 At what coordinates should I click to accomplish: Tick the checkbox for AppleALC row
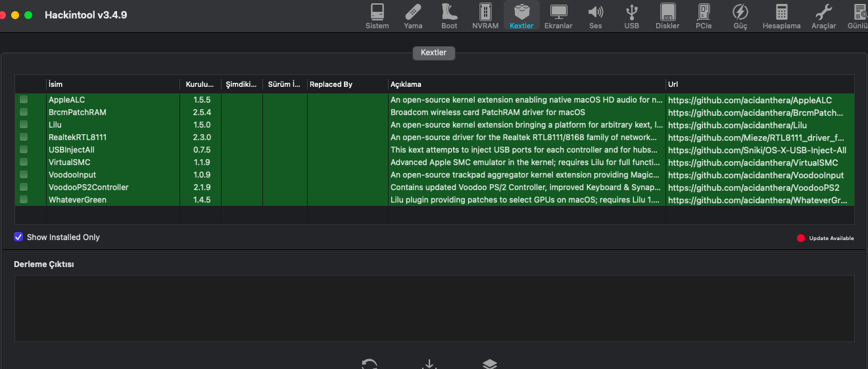point(24,100)
